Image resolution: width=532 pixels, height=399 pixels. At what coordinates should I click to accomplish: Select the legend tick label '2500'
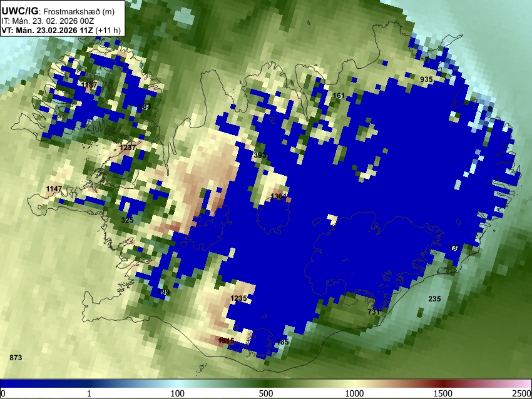522,393
